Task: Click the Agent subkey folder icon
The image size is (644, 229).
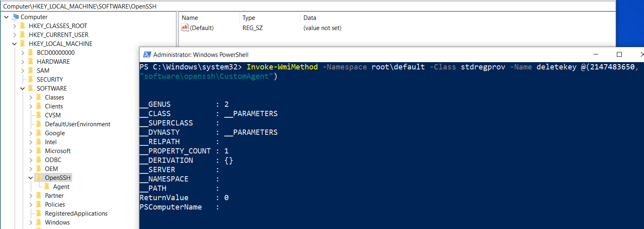Action: 47,186
